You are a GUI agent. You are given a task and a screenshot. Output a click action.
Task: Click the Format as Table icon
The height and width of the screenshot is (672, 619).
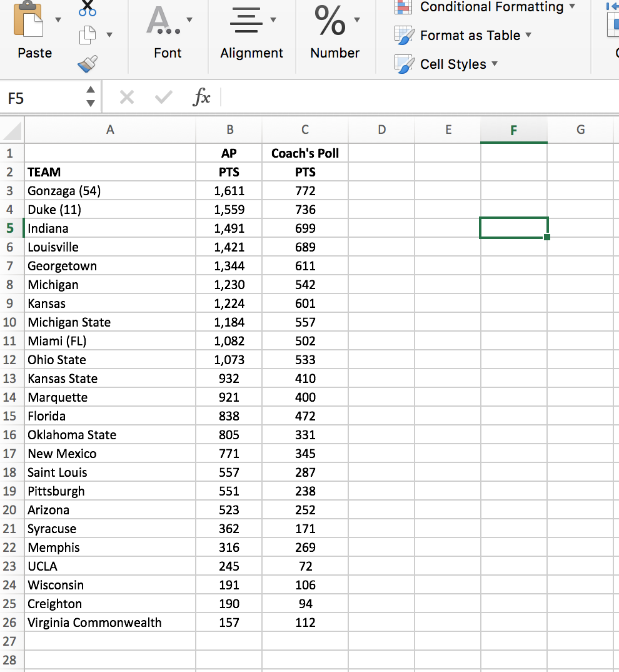pos(404,36)
